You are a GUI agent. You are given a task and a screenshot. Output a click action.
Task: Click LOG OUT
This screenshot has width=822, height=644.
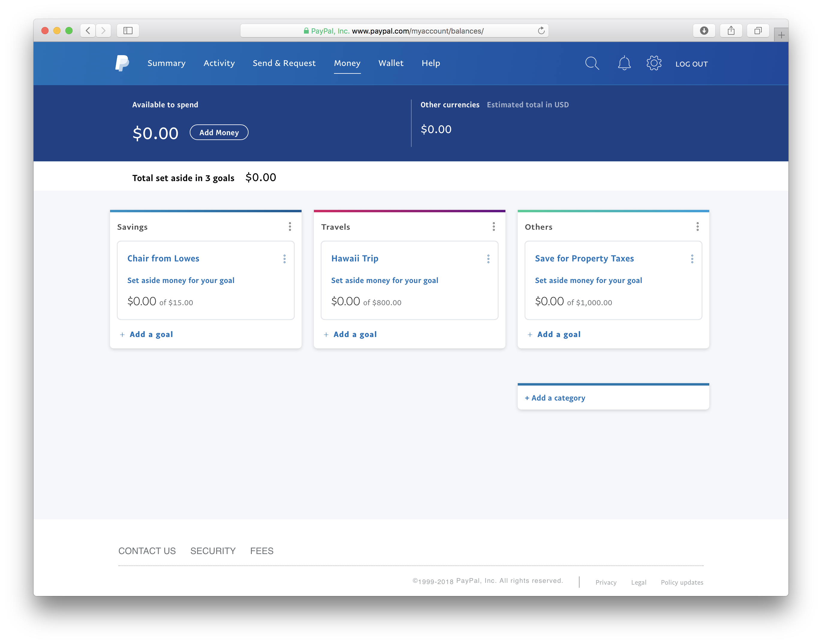click(x=691, y=64)
